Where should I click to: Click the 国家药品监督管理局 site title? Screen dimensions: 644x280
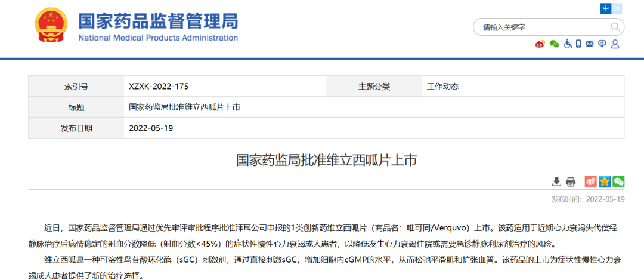pyautogui.click(x=158, y=21)
